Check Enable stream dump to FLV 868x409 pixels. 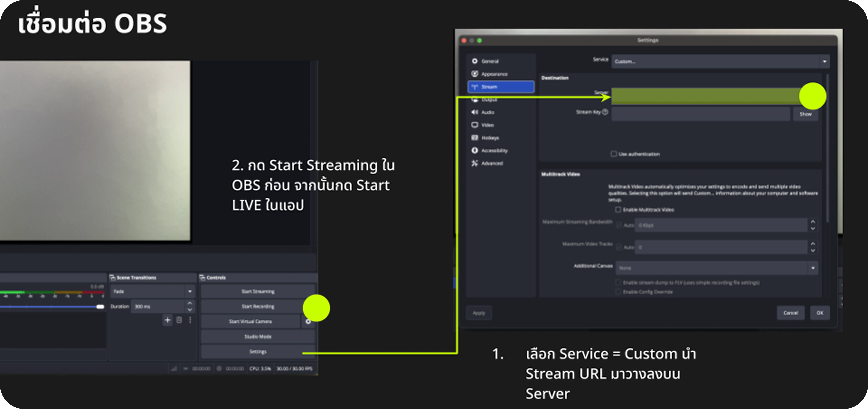[x=618, y=283]
